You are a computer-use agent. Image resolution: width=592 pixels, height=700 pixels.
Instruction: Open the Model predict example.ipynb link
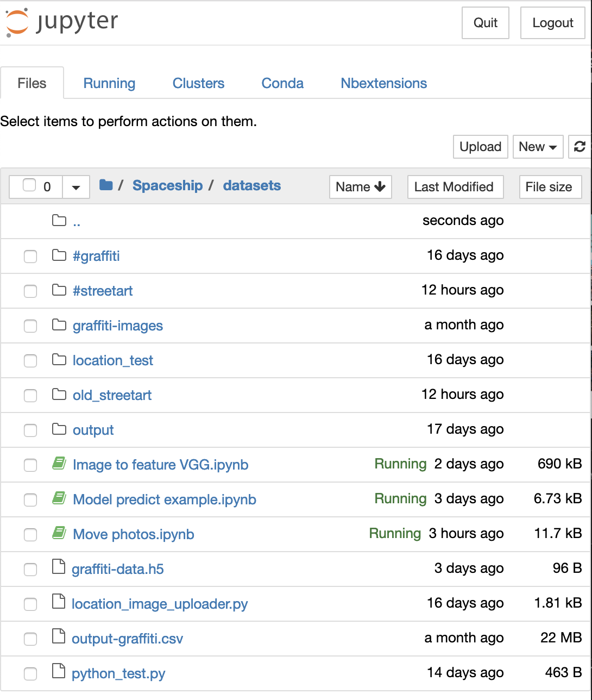(165, 499)
